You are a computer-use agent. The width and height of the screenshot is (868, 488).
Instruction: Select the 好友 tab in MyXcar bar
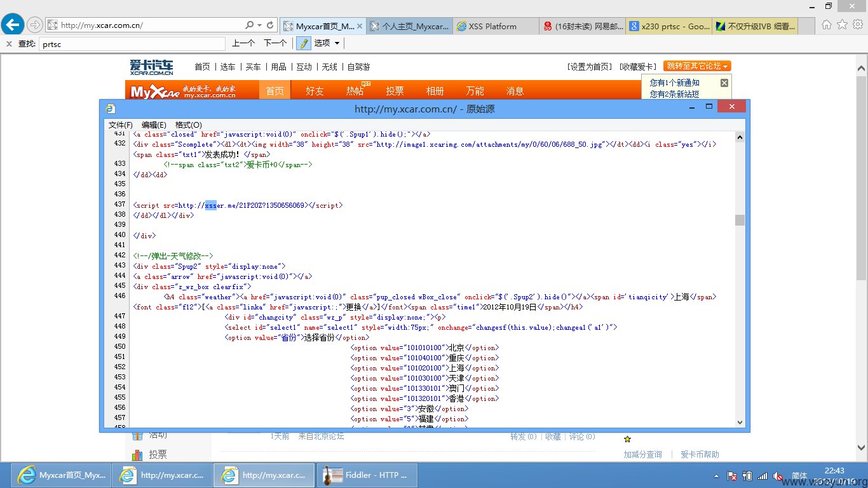tap(315, 91)
